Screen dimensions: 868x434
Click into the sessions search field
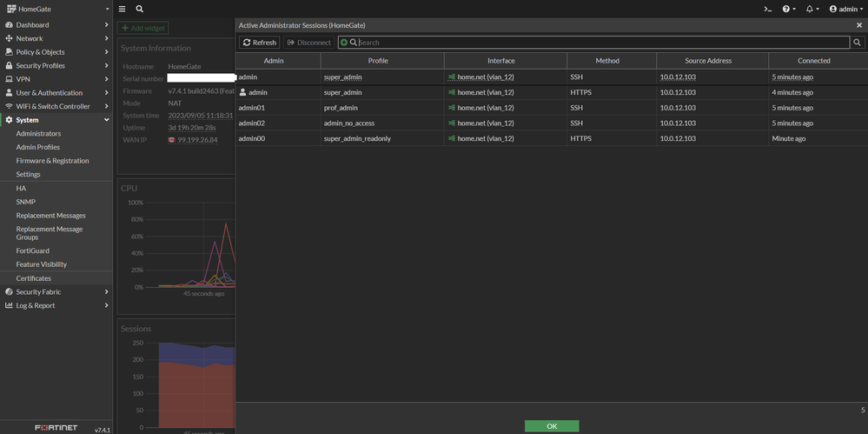[x=600, y=43]
